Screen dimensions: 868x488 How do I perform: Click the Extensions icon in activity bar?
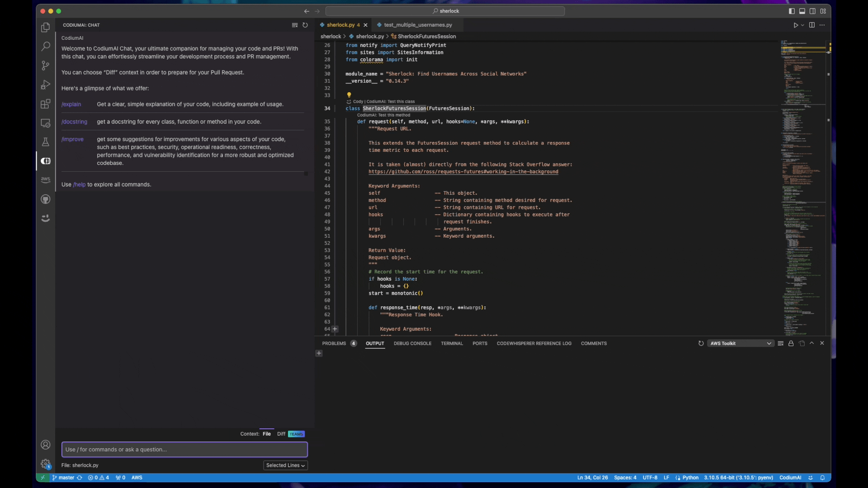45,103
